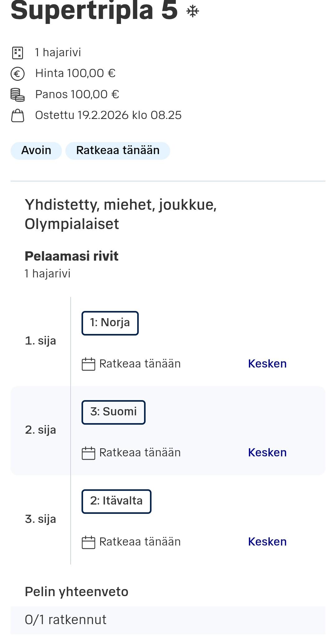336x644 pixels.
Task: Click the 0/1 ratkennut summary row
Action: [168, 620]
